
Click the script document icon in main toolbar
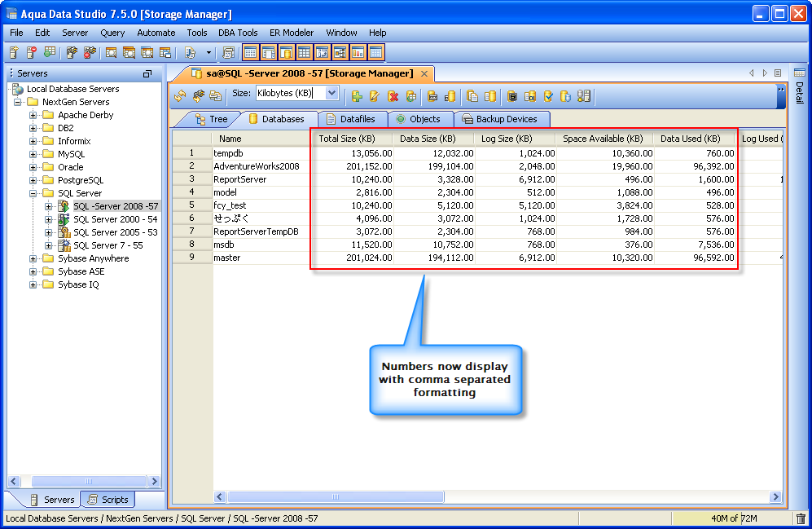tap(190, 52)
